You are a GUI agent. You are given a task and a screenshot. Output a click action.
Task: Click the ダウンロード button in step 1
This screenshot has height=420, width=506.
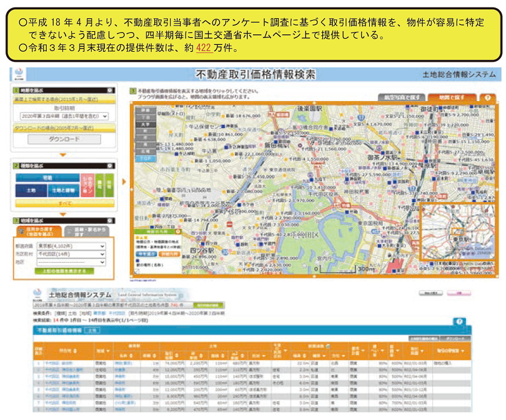pyautogui.click(x=64, y=139)
